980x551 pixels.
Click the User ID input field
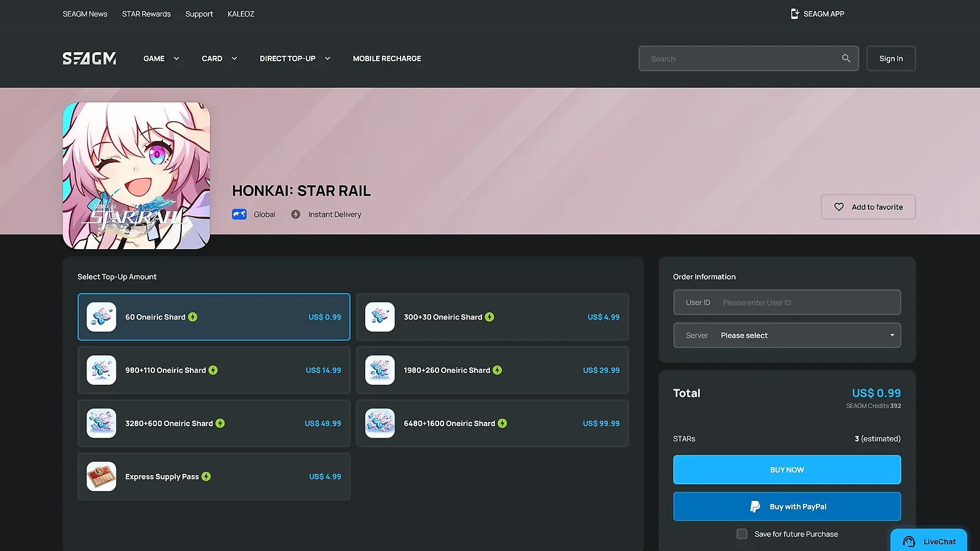click(x=787, y=302)
